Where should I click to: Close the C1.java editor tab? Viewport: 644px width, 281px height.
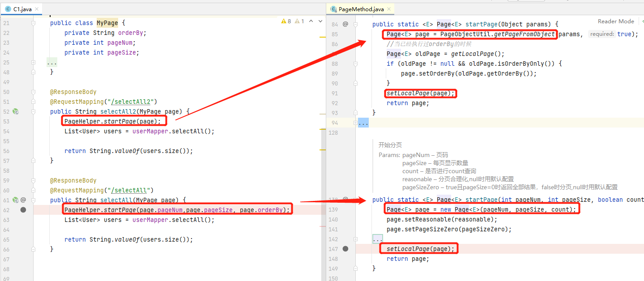(x=36, y=9)
